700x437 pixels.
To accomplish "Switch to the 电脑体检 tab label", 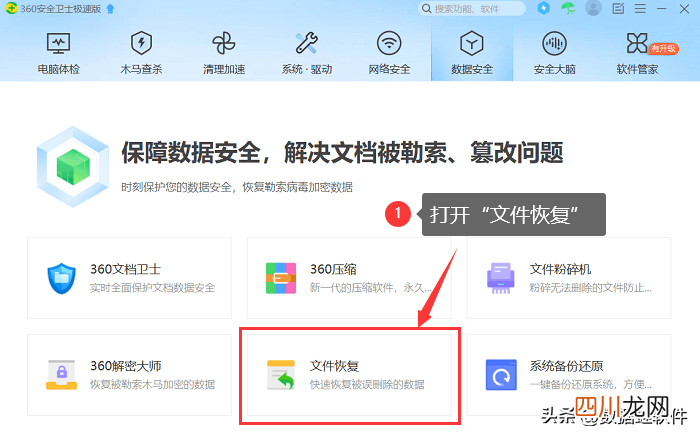I will click(58, 69).
